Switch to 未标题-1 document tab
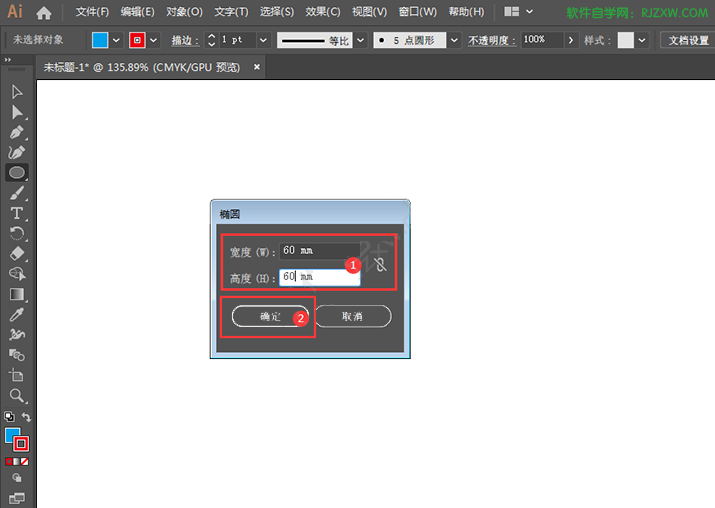Image resolution: width=715 pixels, height=508 pixels. click(141, 67)
